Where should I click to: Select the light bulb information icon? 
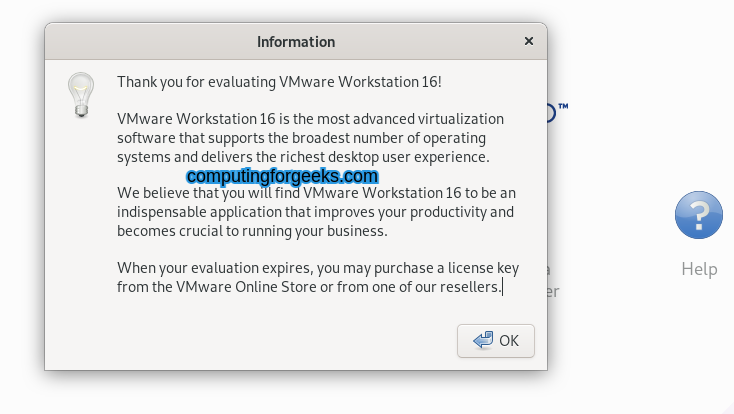tap(81, 95)
